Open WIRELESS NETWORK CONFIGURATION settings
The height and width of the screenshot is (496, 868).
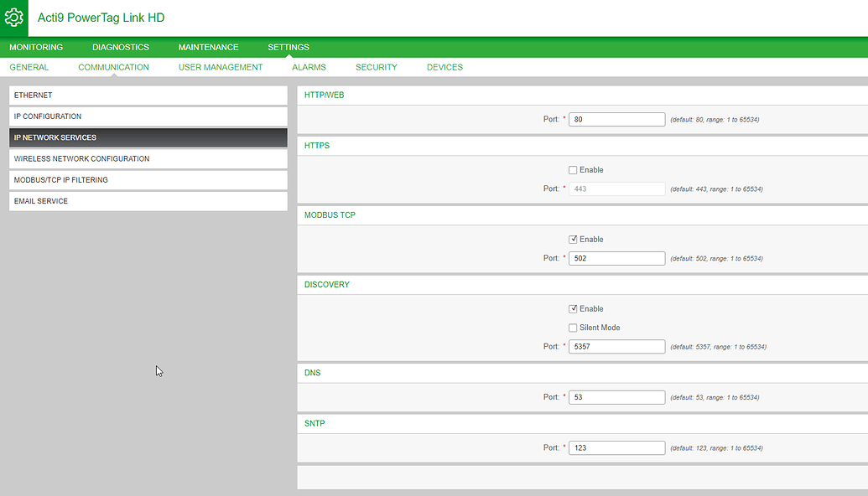(148, 158)
